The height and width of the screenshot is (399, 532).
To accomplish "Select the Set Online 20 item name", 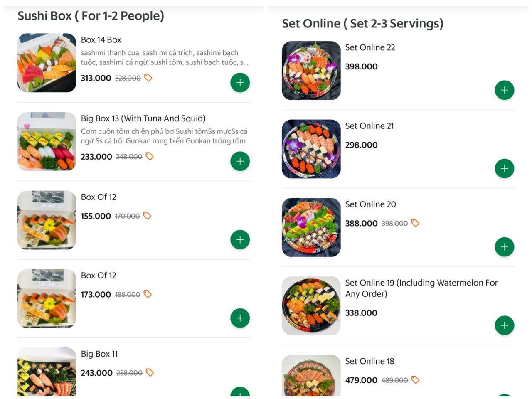I will (370, 204).
